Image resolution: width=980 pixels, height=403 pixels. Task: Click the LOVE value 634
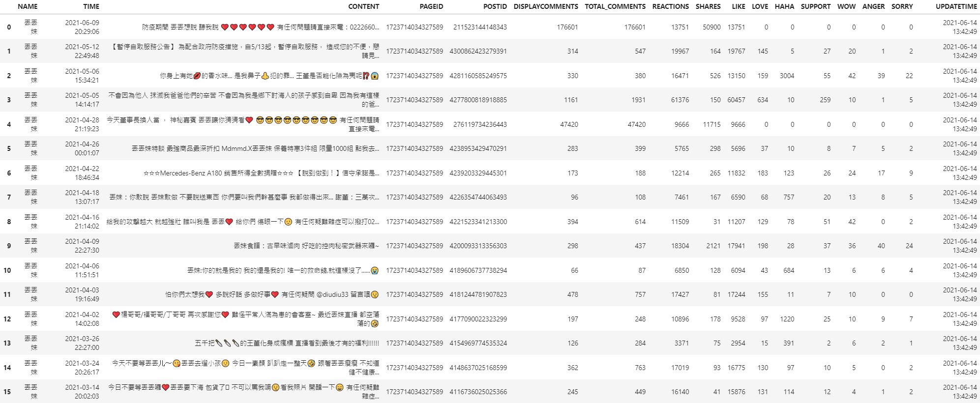(x=763, y=100)
